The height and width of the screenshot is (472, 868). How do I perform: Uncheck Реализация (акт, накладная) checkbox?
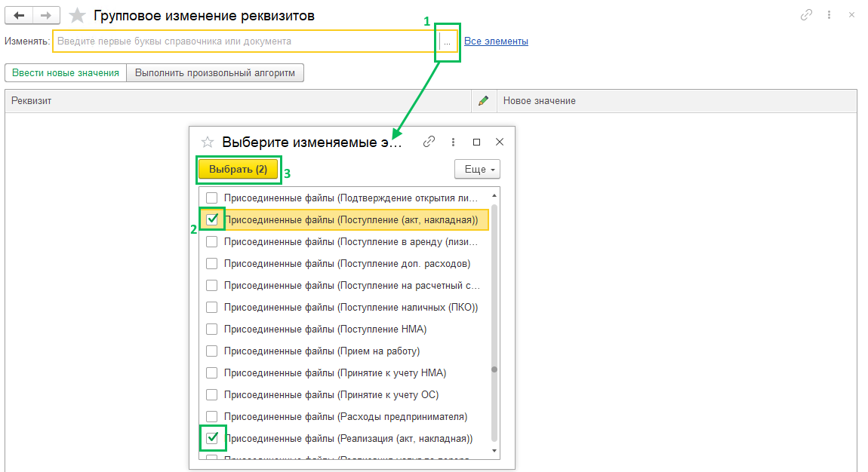[211, 438]
